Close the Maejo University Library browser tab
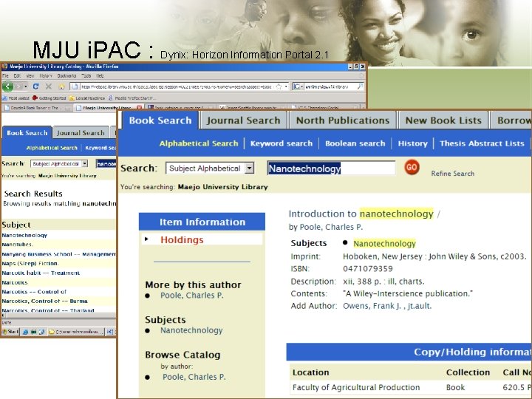Image resolution: width=532 pixels, height=399 pixels. point(139,108)
